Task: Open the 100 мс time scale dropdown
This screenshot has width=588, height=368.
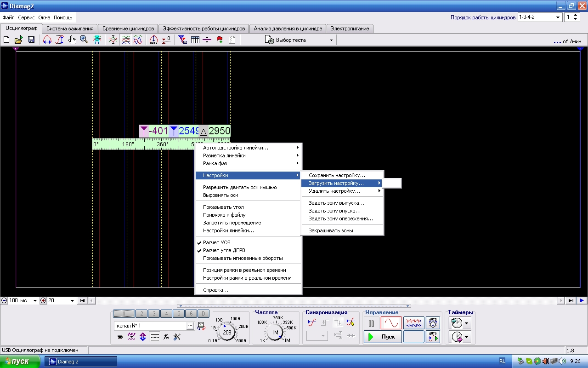Action: click(x=35, y=300)
